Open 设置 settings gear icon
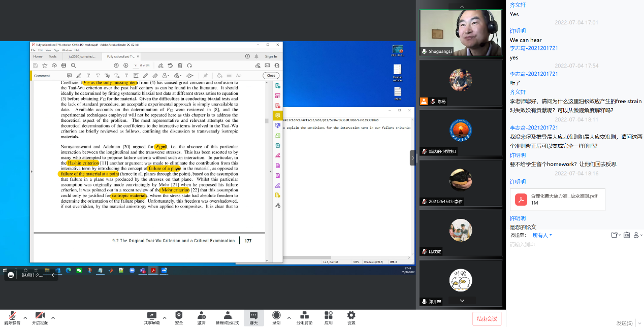644x327 pixels. [x=351, y=315]
